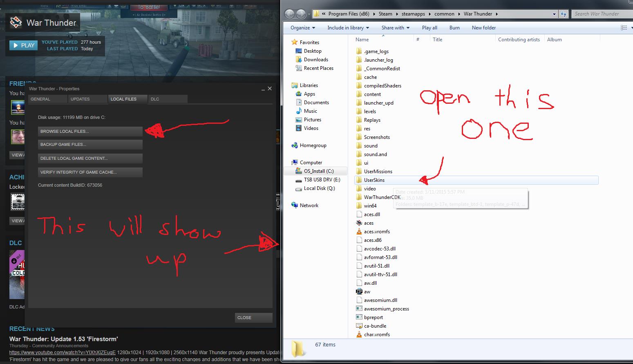The height and width of the screenshot is (364, 633).
Task: Click the War Thunder game logo icon
Action: click(x=16, y=22)
